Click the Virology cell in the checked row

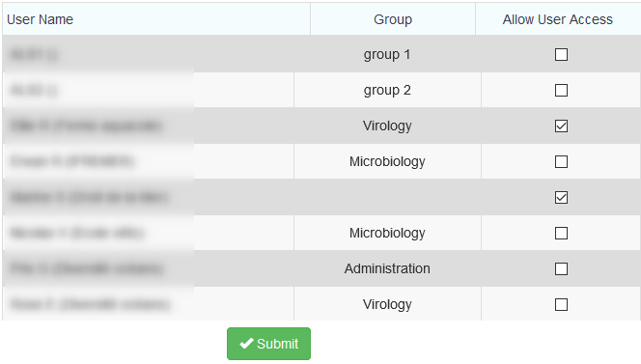[x=387, y=126]
